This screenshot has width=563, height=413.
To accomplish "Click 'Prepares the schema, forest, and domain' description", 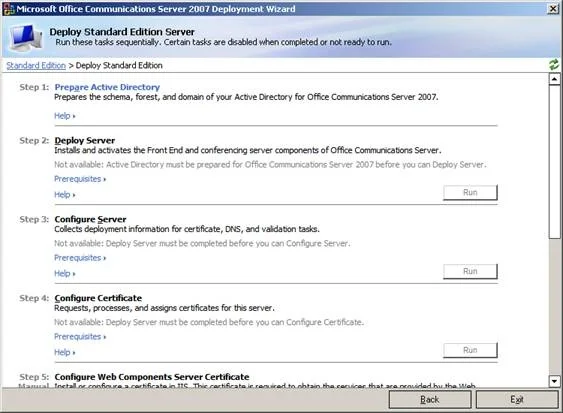I will click(x=246, y=97).
